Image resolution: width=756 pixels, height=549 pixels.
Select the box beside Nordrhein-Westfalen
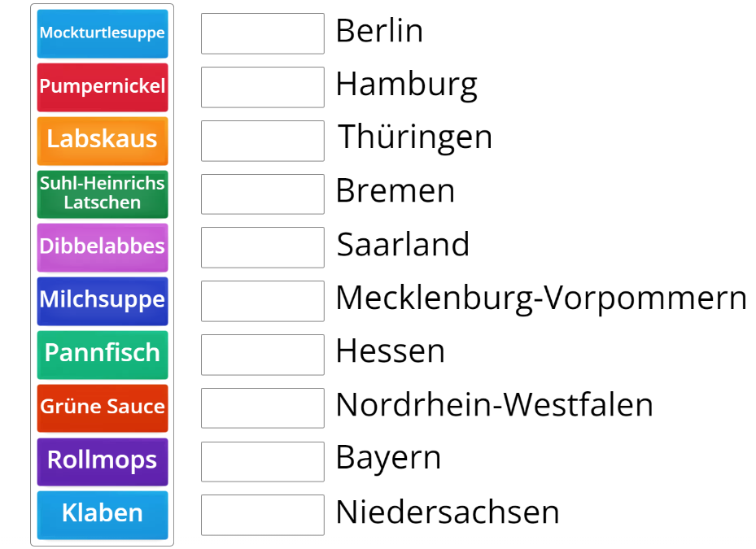pyautogui.click(x=262, y=407)
